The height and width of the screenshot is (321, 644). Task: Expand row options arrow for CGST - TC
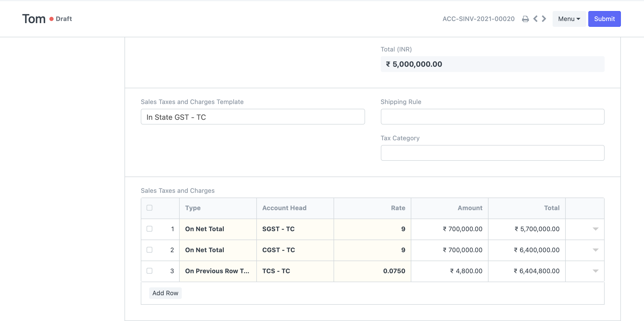(595, 250)
